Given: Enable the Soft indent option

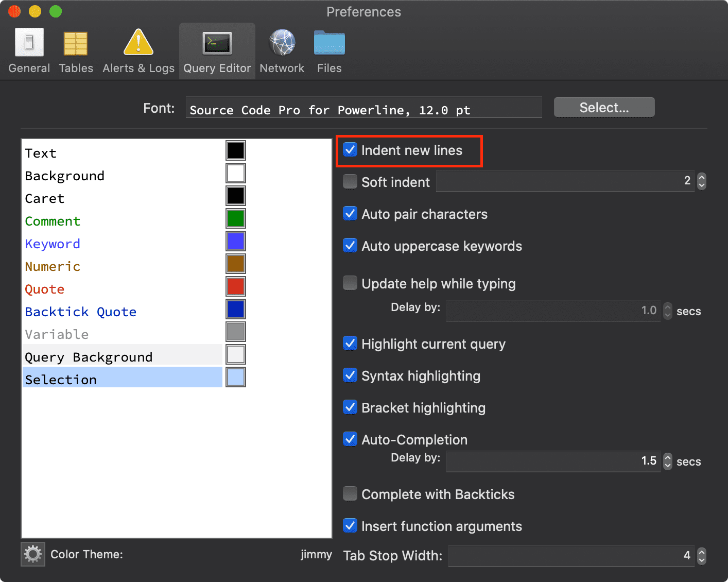Looking at the screenshot, I should click(350, 181).
